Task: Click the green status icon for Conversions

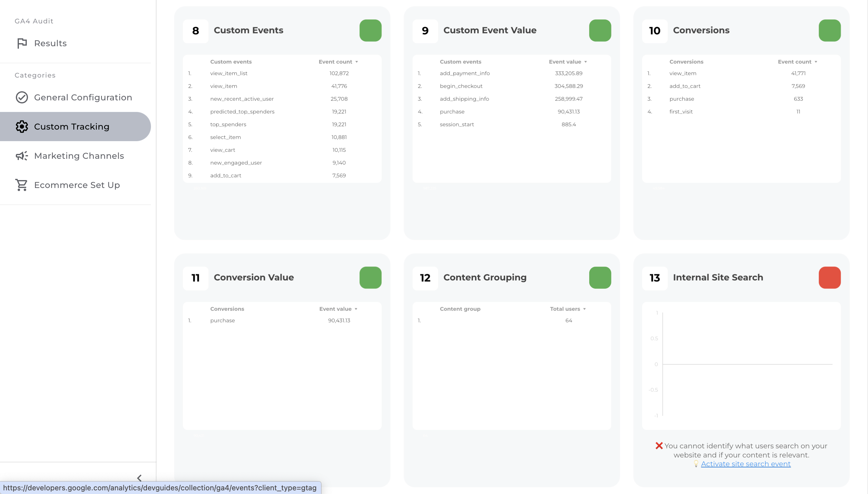Action: tap(830, 30)
